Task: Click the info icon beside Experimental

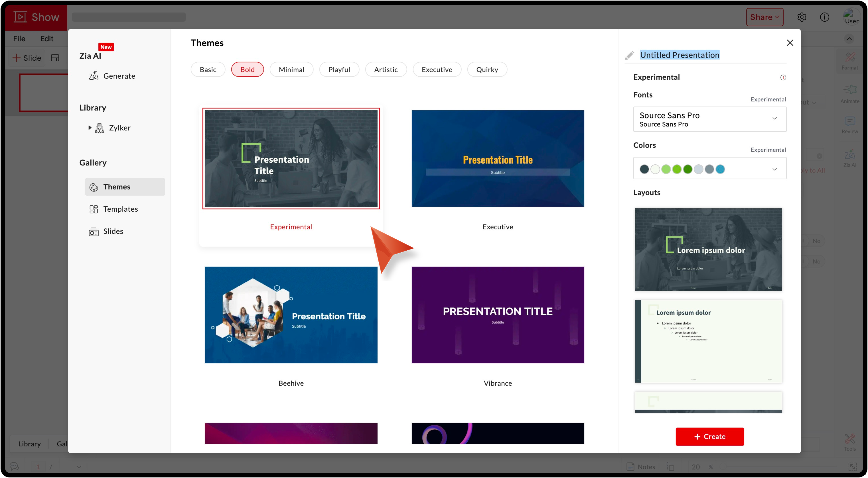Action: pos(783,77)
